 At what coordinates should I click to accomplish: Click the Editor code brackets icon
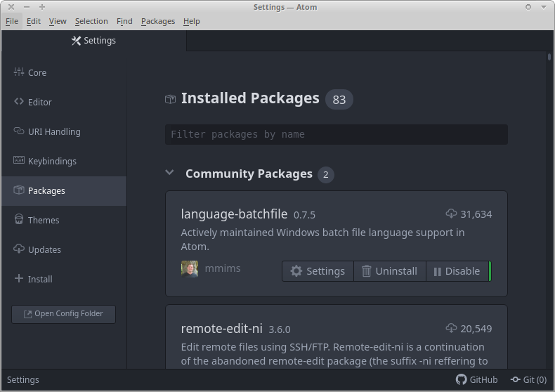(19, 102)
